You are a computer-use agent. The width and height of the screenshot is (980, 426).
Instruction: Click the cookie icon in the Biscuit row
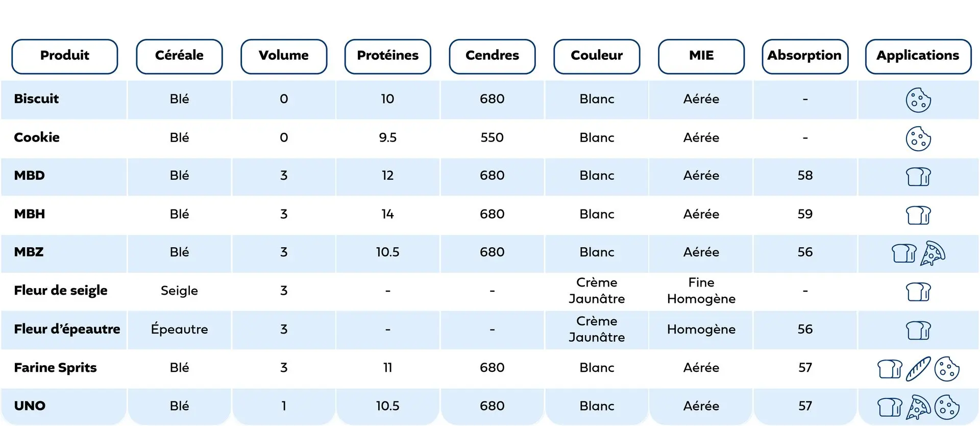918,100
